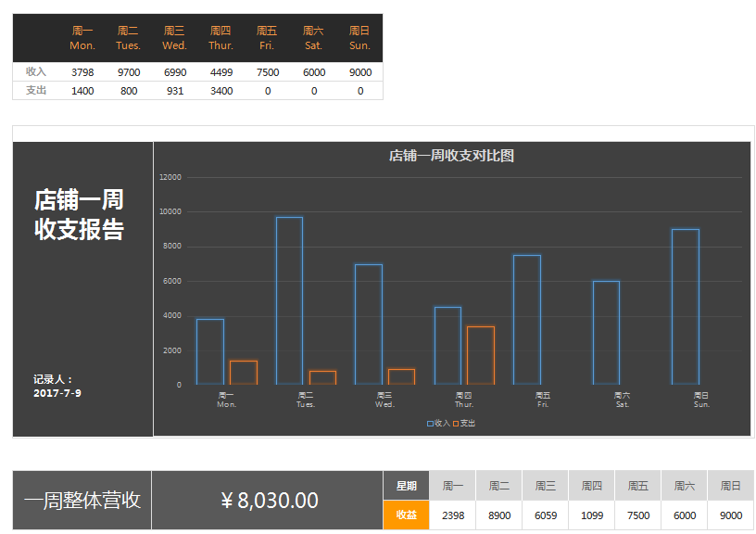Select the 支出 row label in top table
The height and width of the screenshot is (534, 756).
point(36,91)
